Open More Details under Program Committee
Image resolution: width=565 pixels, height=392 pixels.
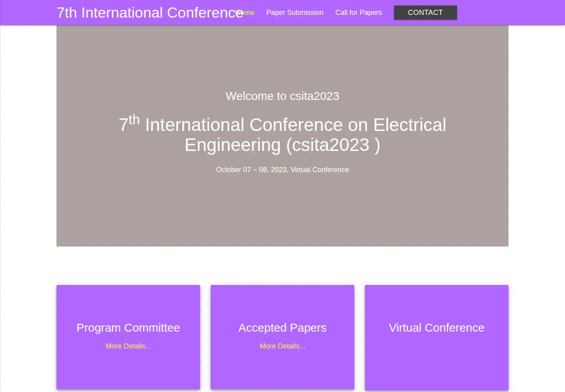click(x=128, y=346)
